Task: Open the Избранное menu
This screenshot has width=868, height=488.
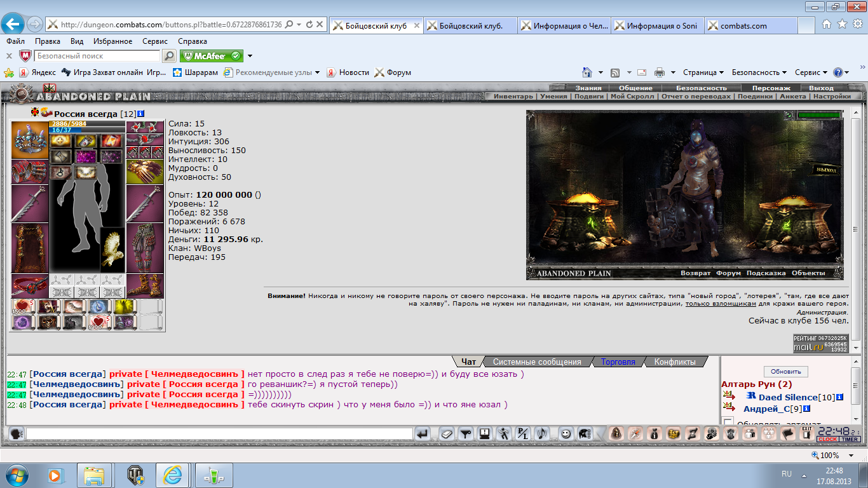Action: click(112, 41)
